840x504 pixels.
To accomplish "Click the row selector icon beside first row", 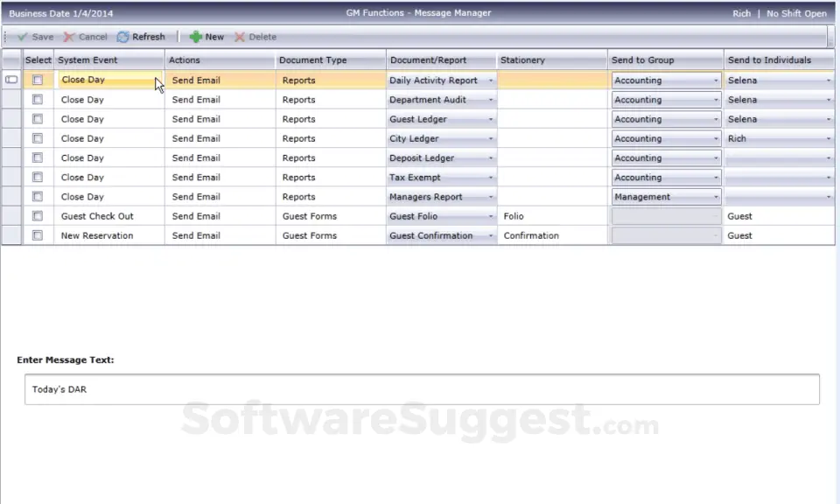I will pos(11,80).
